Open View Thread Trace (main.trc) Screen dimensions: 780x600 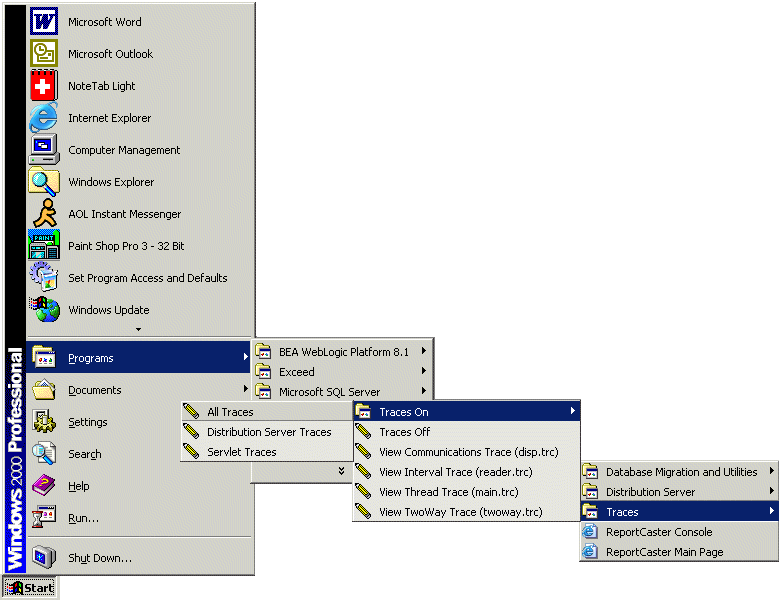tap(467, 492)
